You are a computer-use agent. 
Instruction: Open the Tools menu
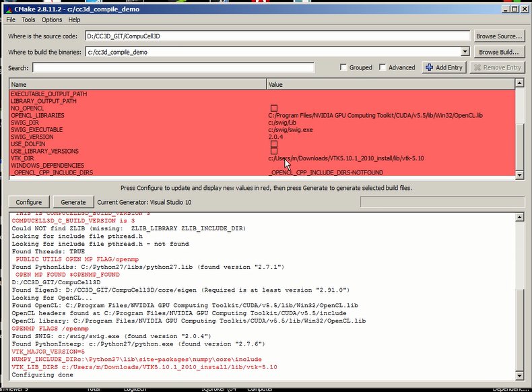point(28,20)
